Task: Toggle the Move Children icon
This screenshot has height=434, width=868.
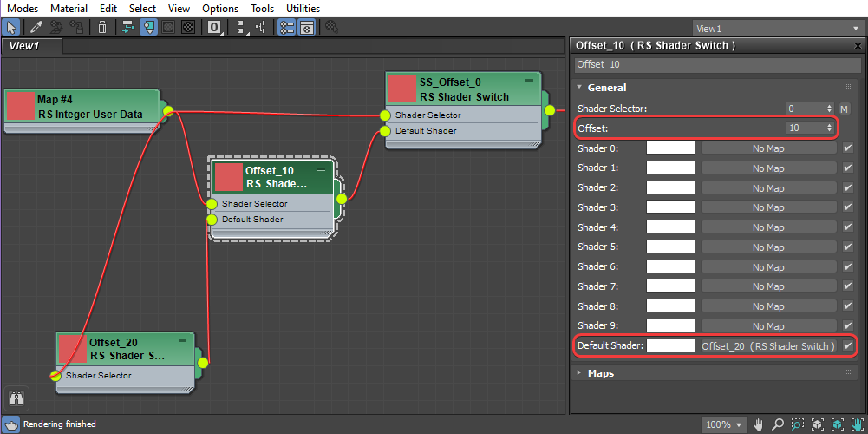Action: [x=128, y=27]
